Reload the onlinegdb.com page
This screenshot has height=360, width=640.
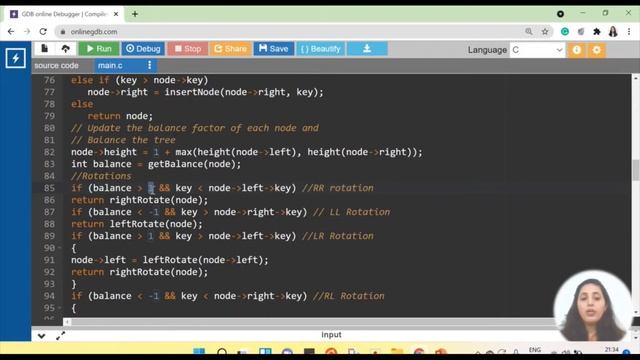pyautogui.click(x=43, y=31)
